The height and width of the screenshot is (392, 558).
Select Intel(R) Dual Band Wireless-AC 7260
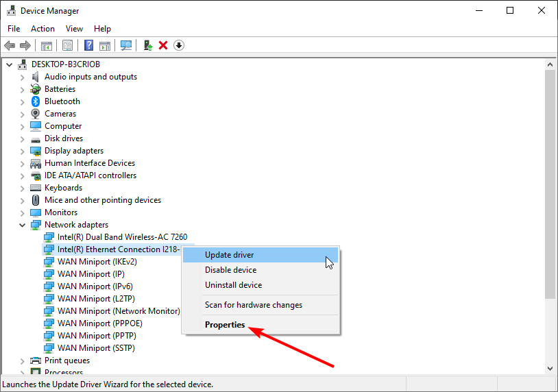pos(122,237)
